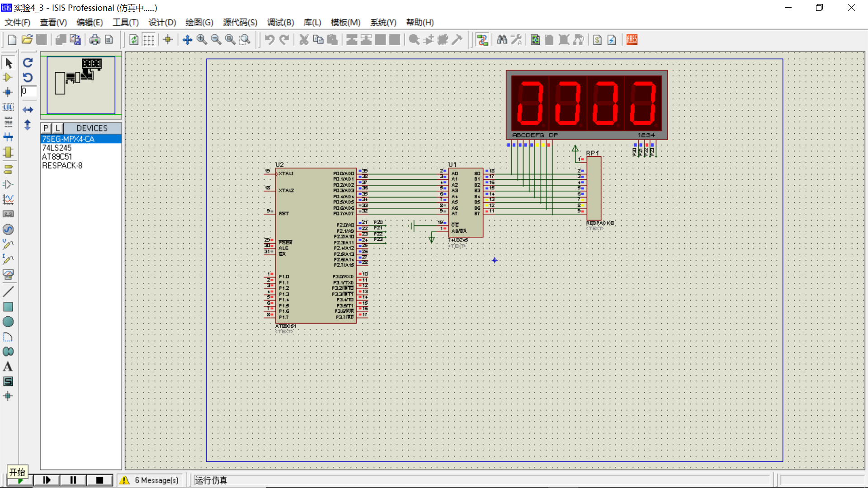This screenshot has height=488, width=868.
Task: Click the 7-segment display component
Action: coord(587,105)
